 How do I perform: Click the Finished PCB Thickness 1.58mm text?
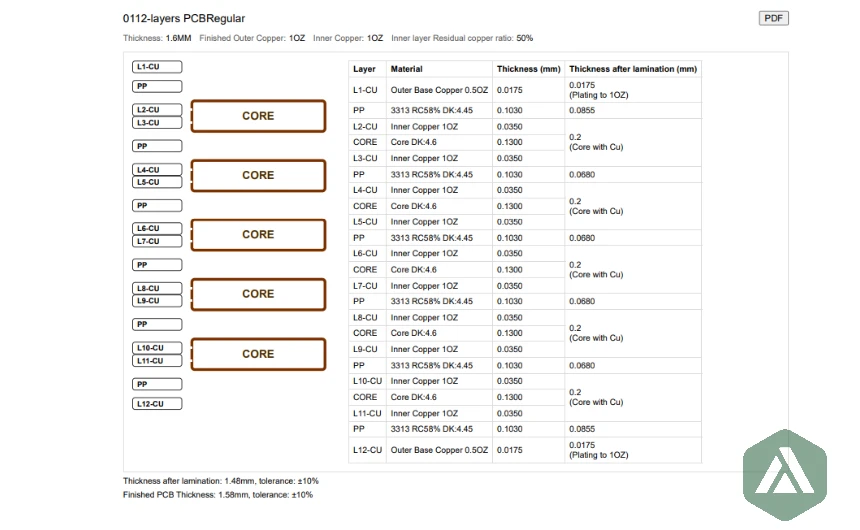[x=218, y=494]
